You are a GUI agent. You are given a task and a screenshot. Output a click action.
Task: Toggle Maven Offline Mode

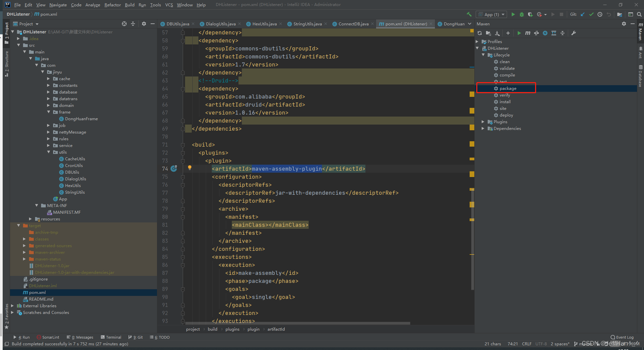536,33
